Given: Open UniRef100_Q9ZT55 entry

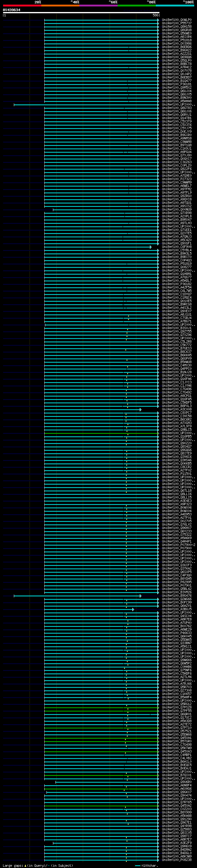Looking at the screenshot, I should [176, 332].
